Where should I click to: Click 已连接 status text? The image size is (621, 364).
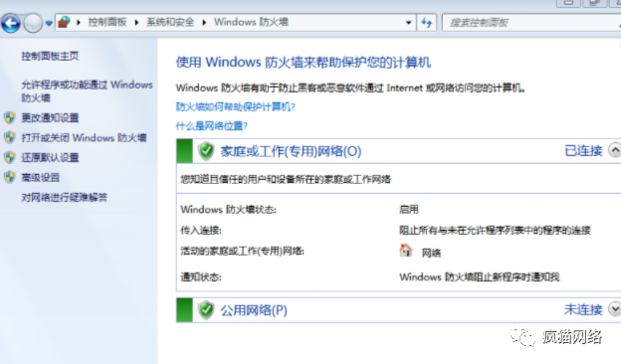point(583,151)
